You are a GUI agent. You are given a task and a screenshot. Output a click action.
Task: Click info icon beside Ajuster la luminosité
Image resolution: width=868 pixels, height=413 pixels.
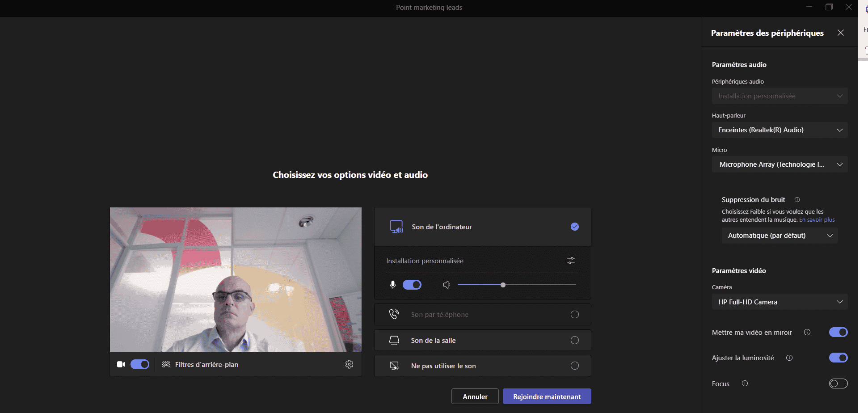789,358
